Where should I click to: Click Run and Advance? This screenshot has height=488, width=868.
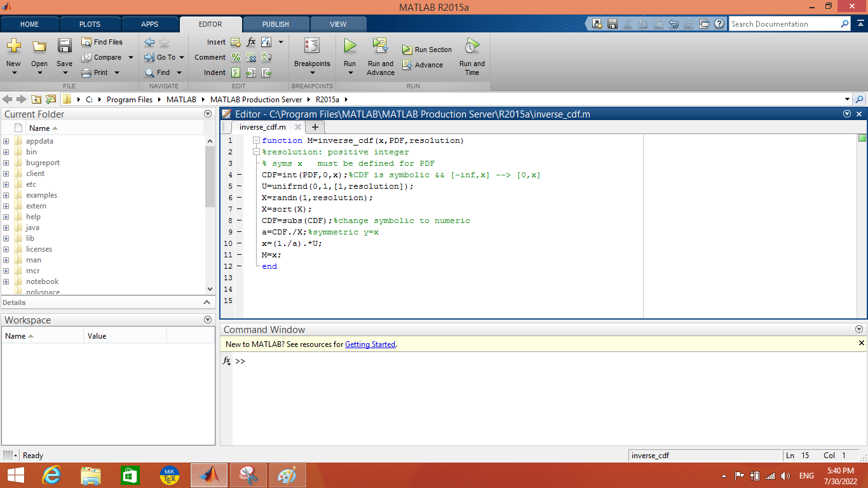(381, 57)
